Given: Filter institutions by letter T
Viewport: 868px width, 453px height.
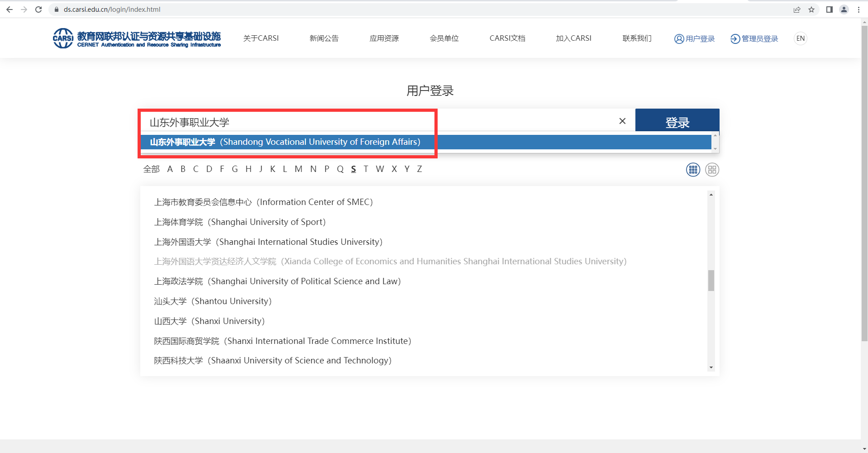Looking at the screenshot, I should coord(366,169).
